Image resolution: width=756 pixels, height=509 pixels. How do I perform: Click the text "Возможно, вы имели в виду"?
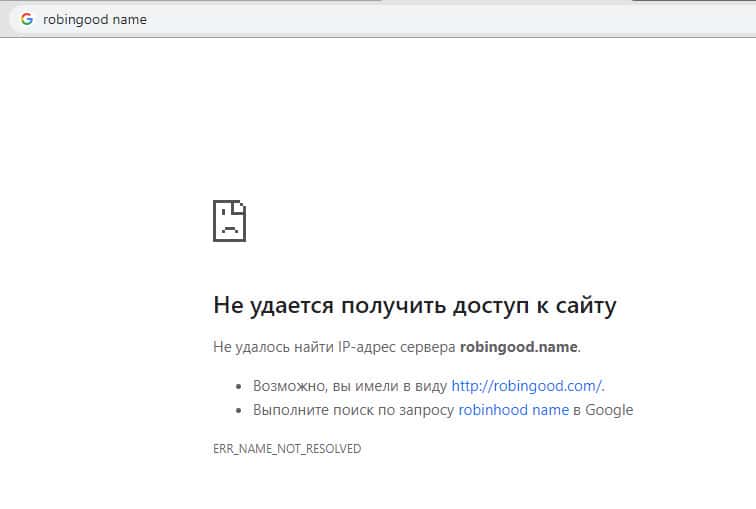[350, 385]
